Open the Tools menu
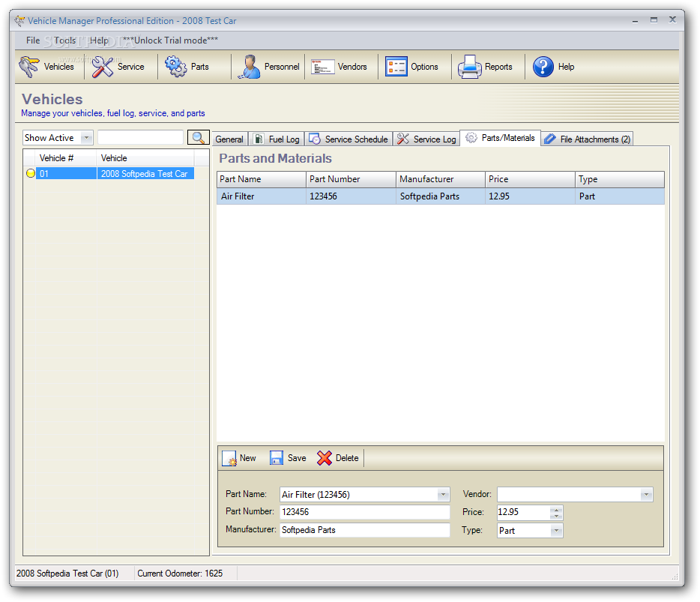The width and height of the screenshot is (700, 602). (x=64, y=40)
